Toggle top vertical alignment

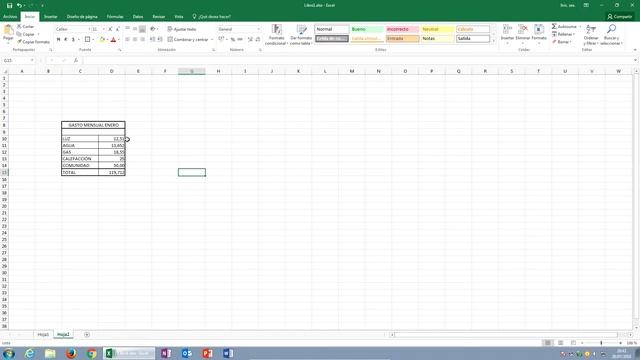(x=127, y=29)
